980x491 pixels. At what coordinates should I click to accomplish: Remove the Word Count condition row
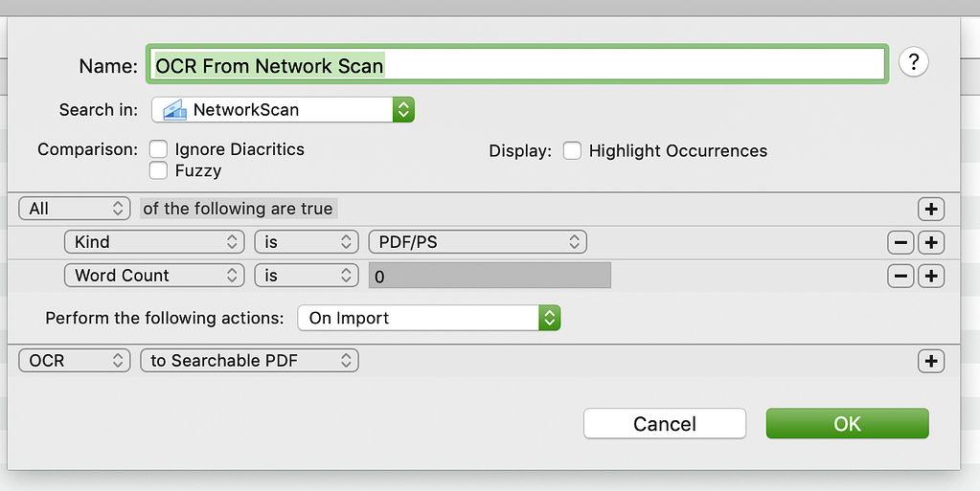pos(900,277)
